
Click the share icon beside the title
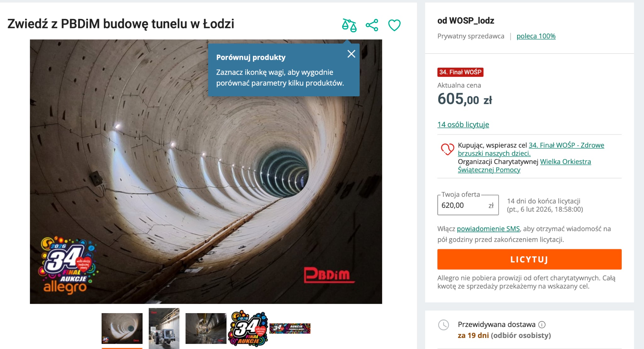pos(372,25)
